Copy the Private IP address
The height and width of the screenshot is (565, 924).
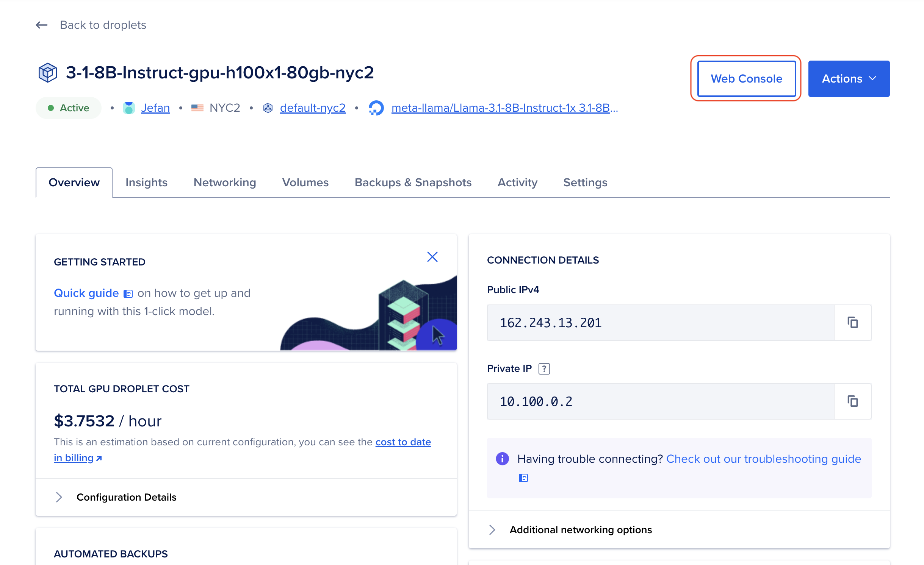click(x=852, y=401)
